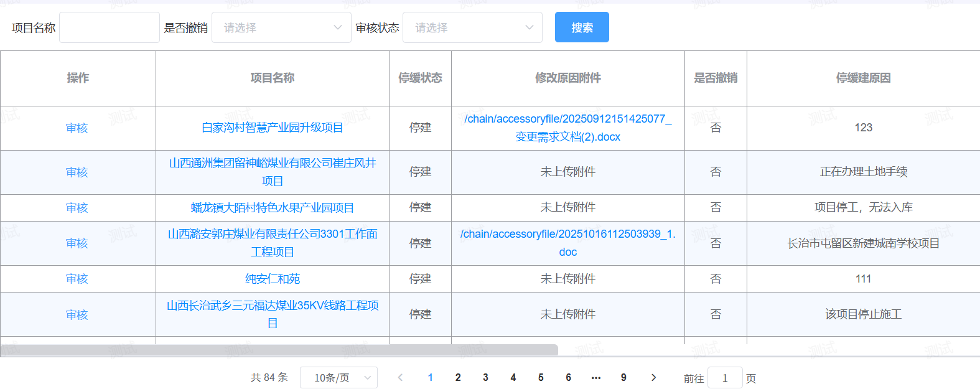Click the 前往 page number input
Viewport: 980px width, 389px height.
(725, 378)
